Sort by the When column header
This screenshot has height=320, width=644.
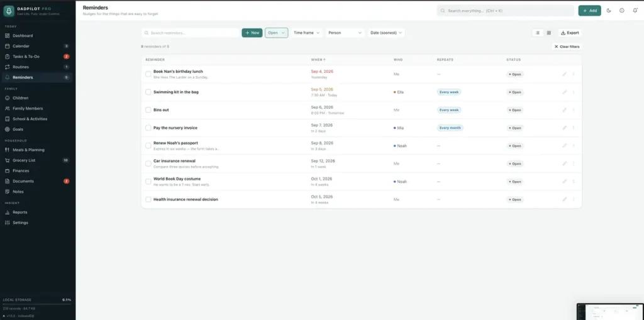[318, 60]
